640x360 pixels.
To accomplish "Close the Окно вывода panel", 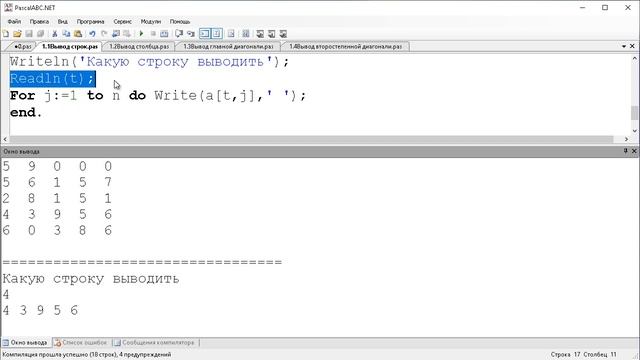I will (x=634, y=151).
